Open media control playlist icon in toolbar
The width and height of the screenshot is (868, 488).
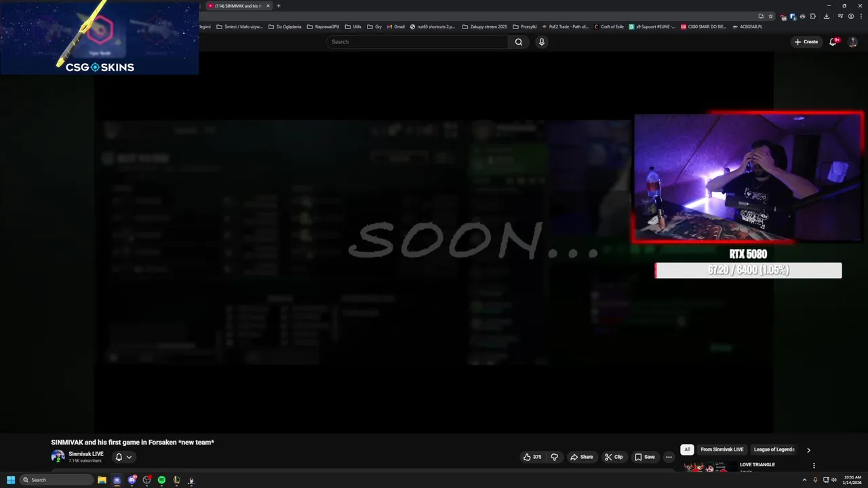[840, 16]
